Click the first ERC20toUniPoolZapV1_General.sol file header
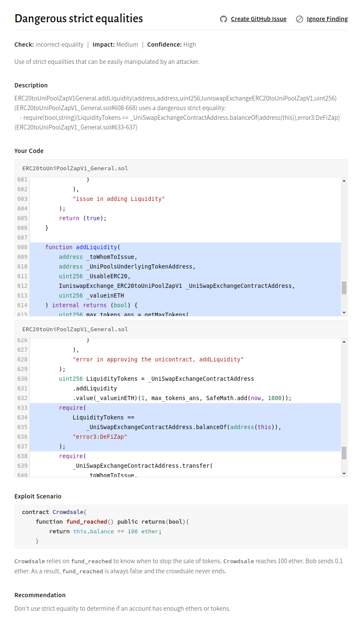Screen dimensions: 364x630 (75, 168)
